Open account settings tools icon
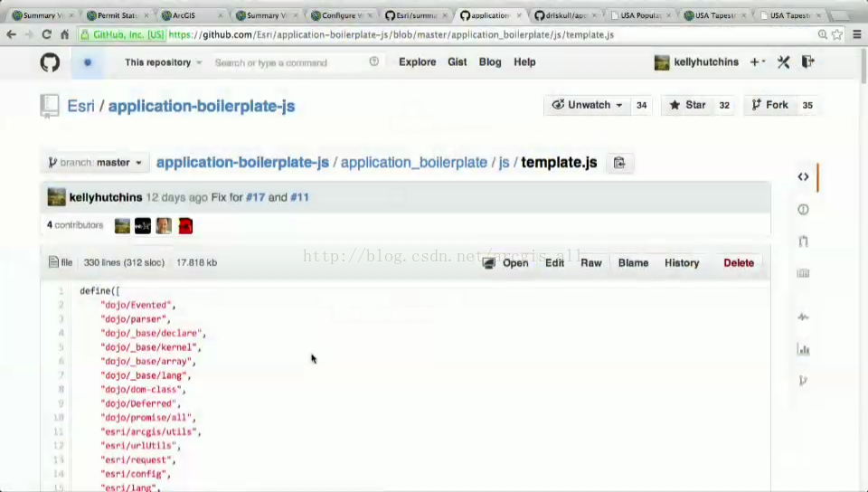868x492 pixels. coord(783,62)
